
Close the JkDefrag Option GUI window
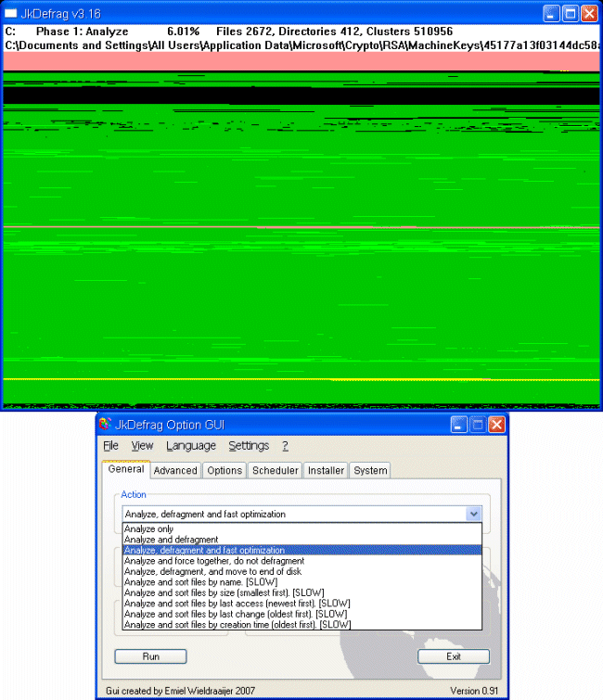[496, 425]
